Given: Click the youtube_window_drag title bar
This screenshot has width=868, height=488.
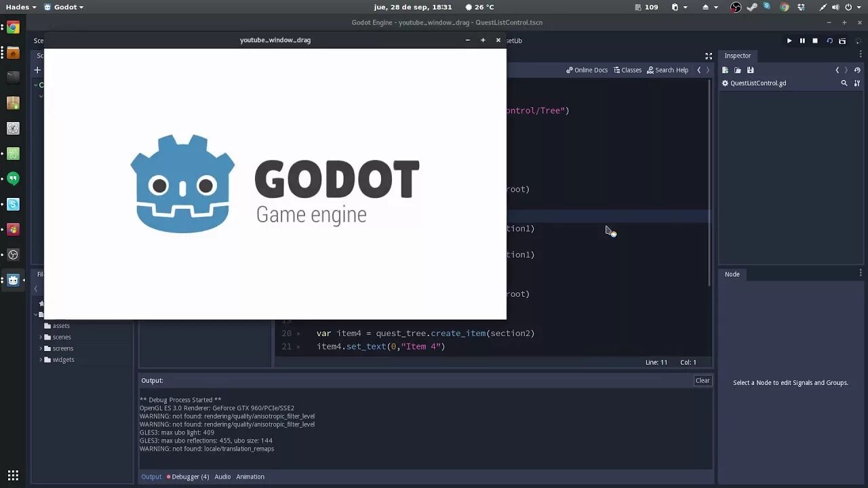Looking at the screenshot, I should tap(275, 40).
